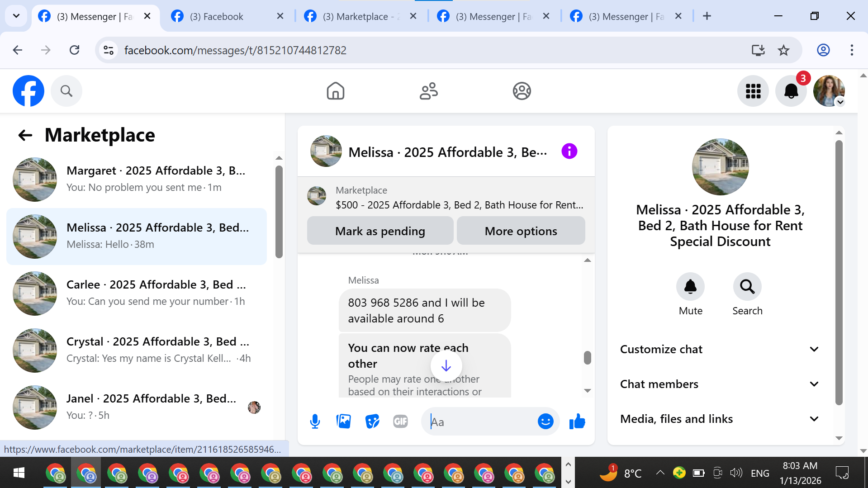Open the Facebook menu grid icon
Screen dimensions: 868x488
(x=753, y=91)
